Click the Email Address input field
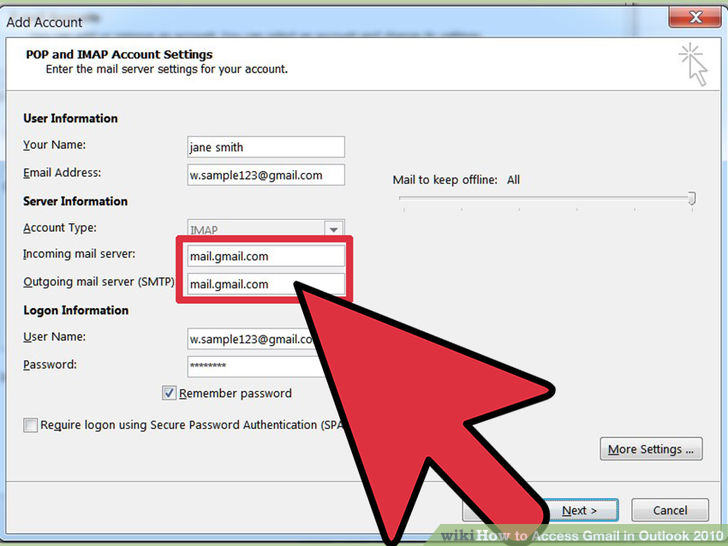This screenshot has width=728, height=546. click(266, 175)
